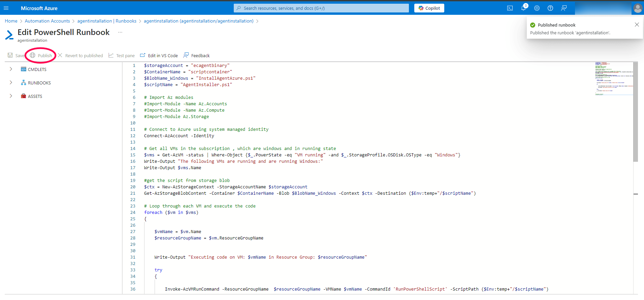Dismiss the Published runbook notification
The height and width of the screenshot is (300, 644).
click(x=637, y=25)
